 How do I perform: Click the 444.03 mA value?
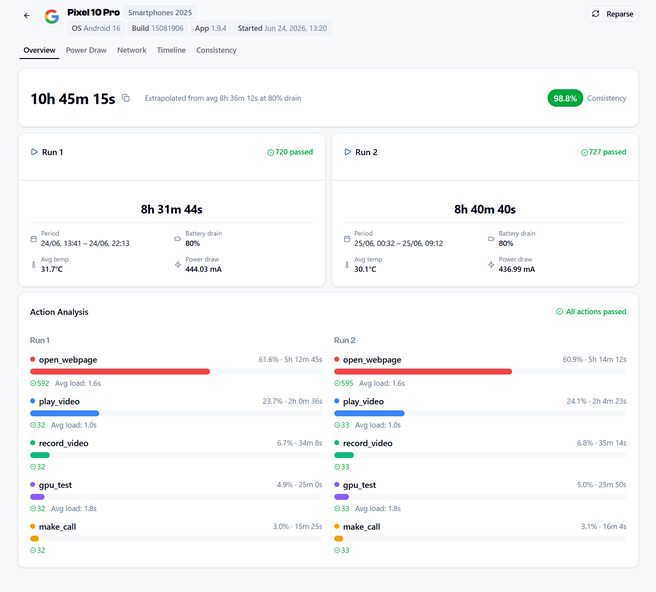pyautogui.click(x=204, y=269)
